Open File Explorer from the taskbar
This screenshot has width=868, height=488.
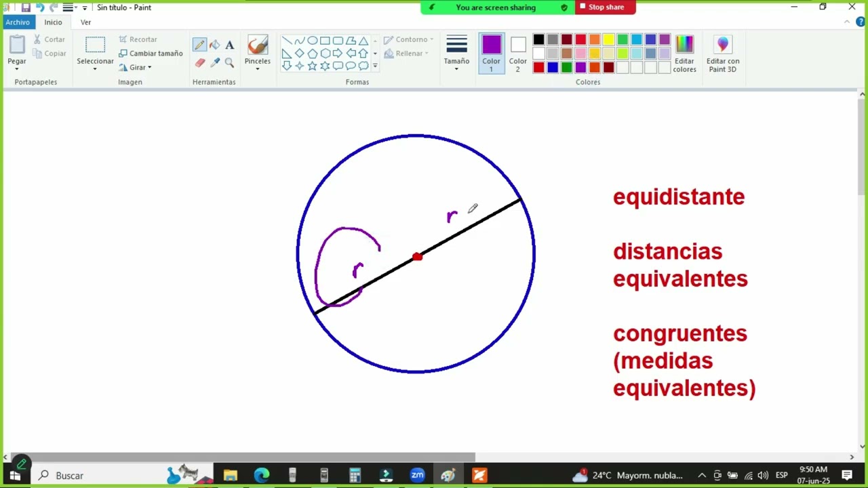point(230,475)
